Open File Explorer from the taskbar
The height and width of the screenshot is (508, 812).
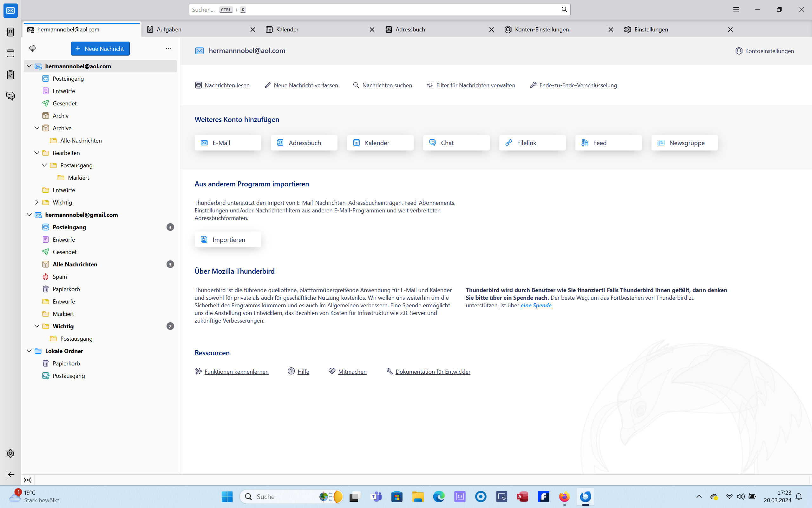pyautogui.click(x=418, y=497)
